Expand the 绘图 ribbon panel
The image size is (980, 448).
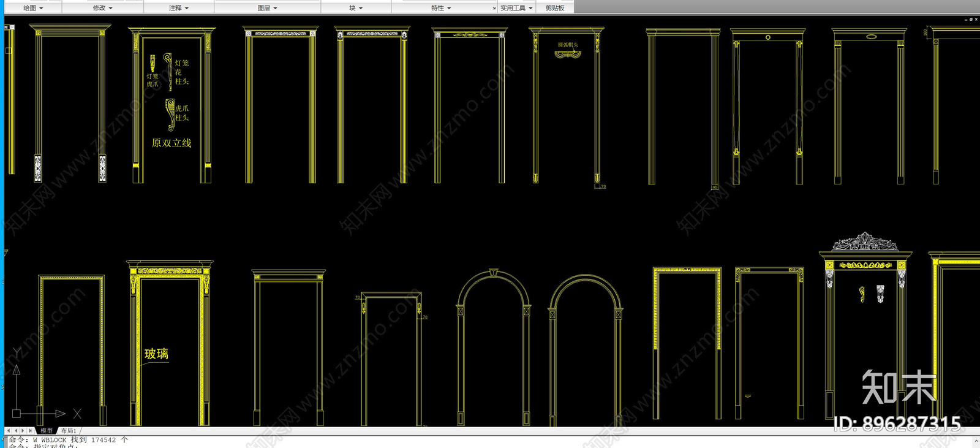point(32,8)
